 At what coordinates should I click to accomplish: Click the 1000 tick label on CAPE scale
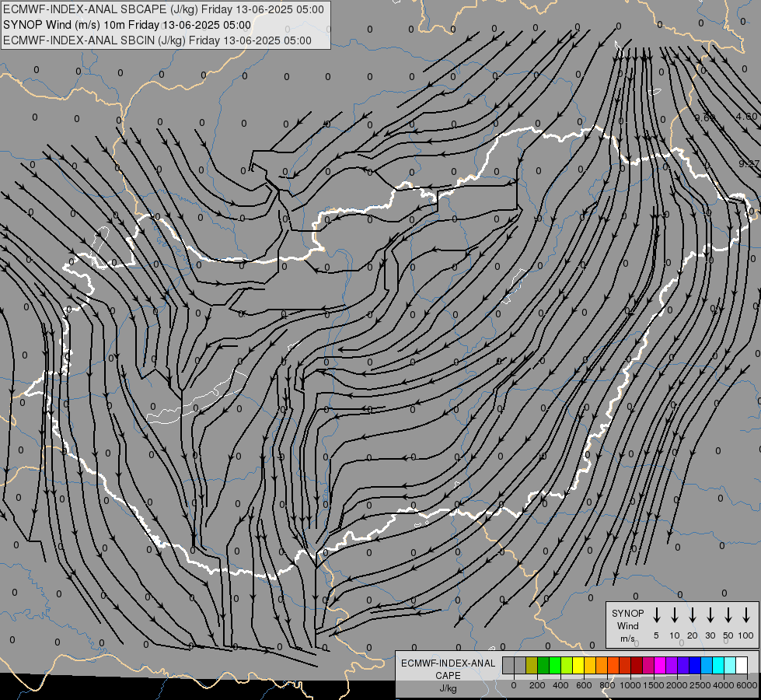coord(630,685)
